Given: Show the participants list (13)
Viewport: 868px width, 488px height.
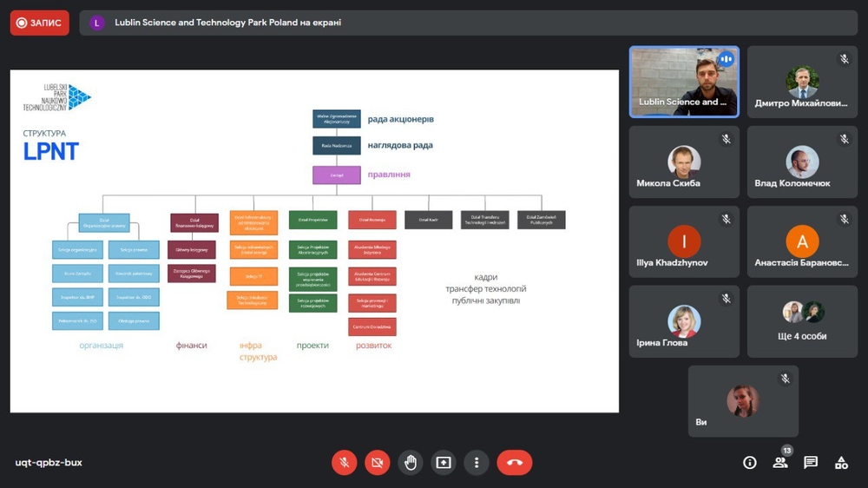Looking at the screenshot, I should click(x=780, y=463).
